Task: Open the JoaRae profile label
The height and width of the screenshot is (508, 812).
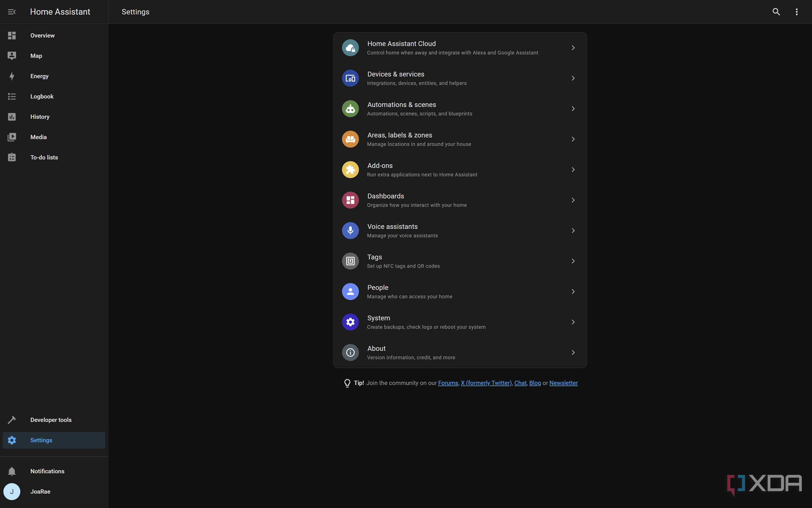Action: 40,492
